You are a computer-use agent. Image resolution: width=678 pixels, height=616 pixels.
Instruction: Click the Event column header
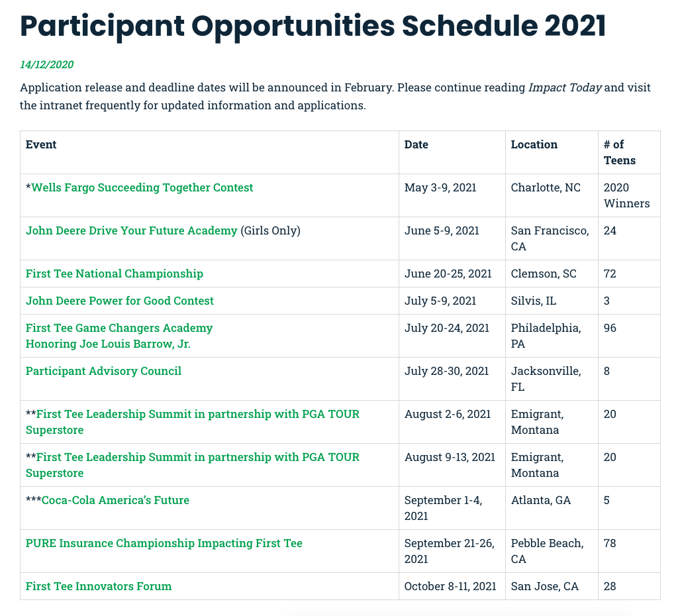[x=41, y=144]
